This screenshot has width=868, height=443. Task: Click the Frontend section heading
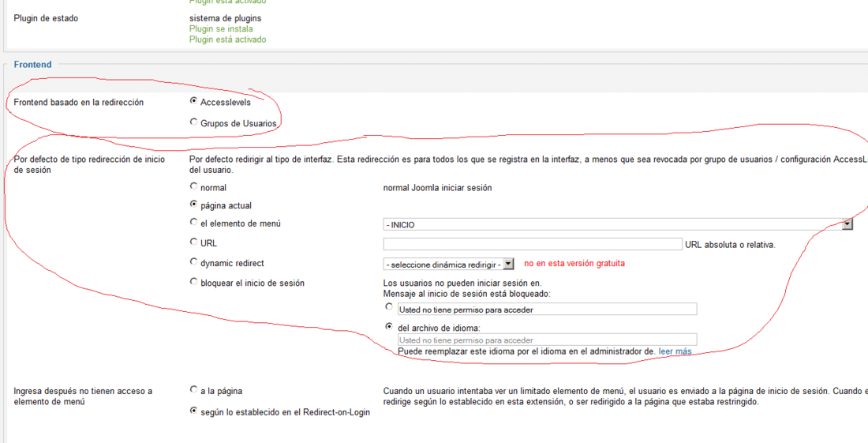click(32, 64)
